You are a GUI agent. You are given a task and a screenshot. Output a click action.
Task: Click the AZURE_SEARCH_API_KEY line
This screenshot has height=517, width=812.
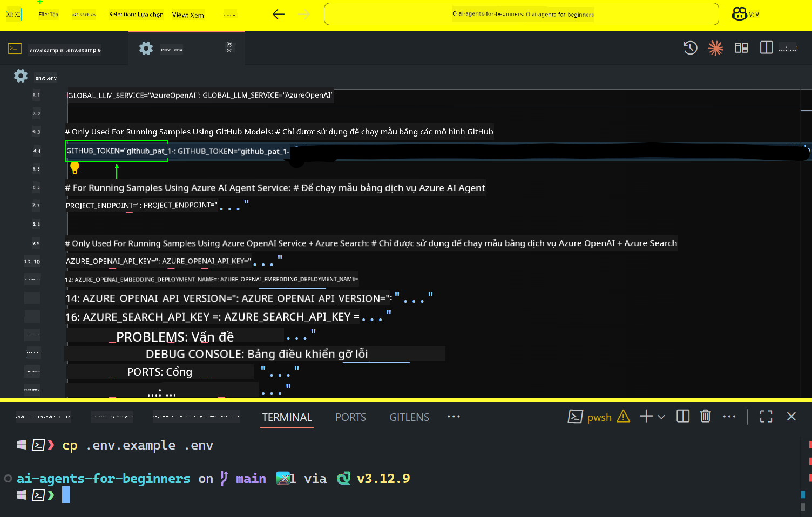click(228, 317)
